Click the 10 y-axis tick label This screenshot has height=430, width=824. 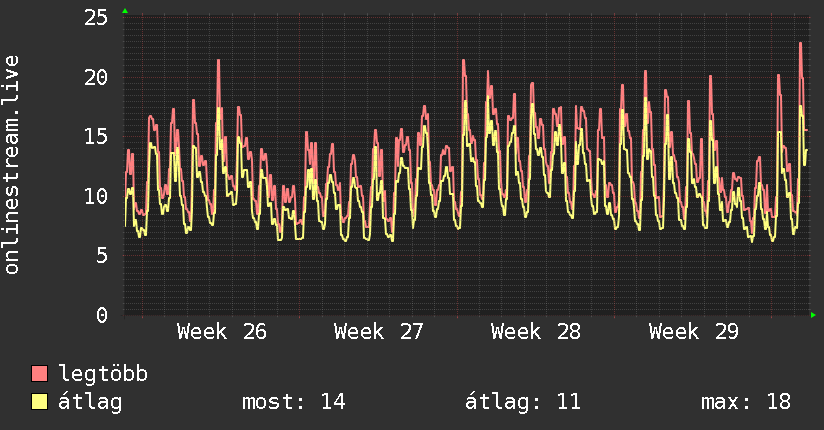point(96,196)
